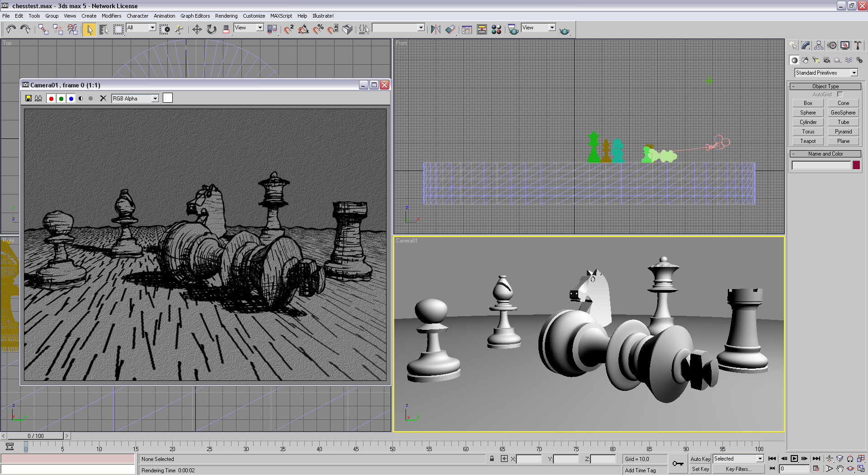Click the Align tool icon

tap(450, 29)
